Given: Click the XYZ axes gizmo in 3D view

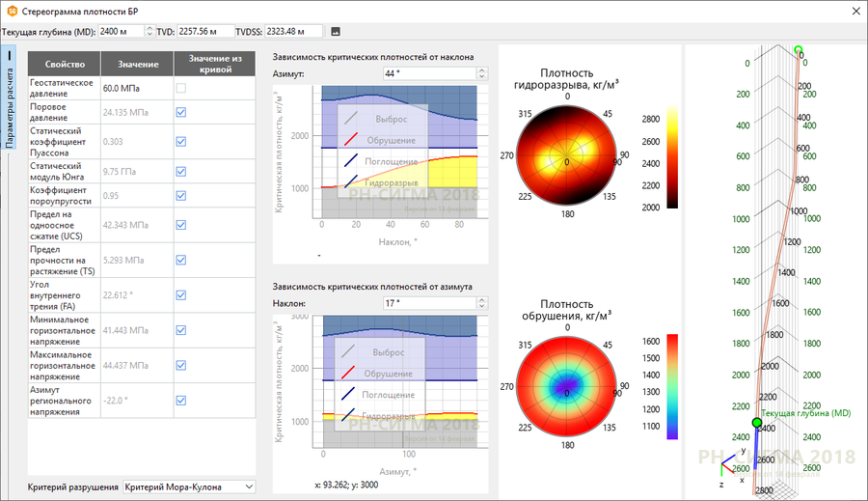Looking at the screenshot, I should coord(731,466).
